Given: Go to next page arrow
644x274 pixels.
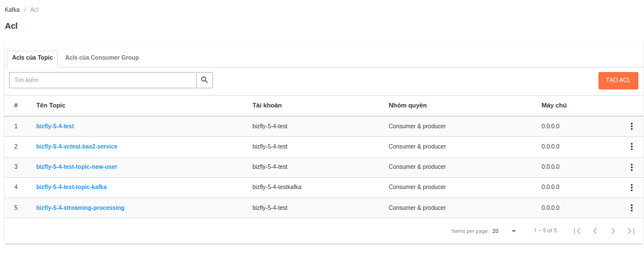Looking at the screenshot, I should [x=613, y=231].
